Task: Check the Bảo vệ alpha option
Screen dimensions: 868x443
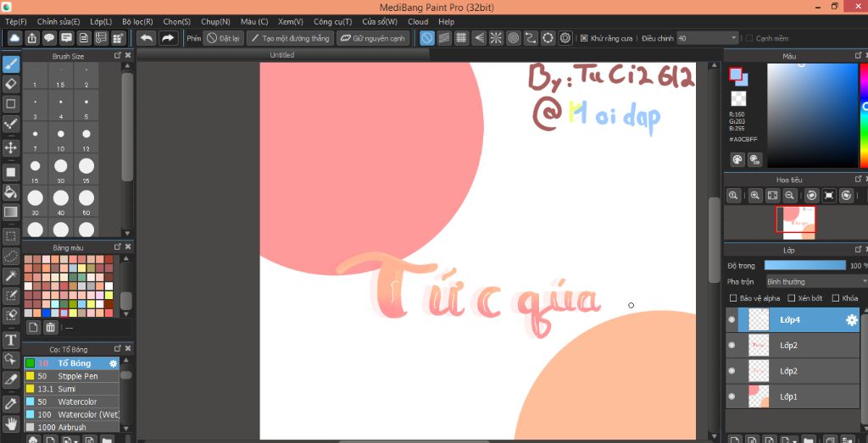Action: pos(733,298)
